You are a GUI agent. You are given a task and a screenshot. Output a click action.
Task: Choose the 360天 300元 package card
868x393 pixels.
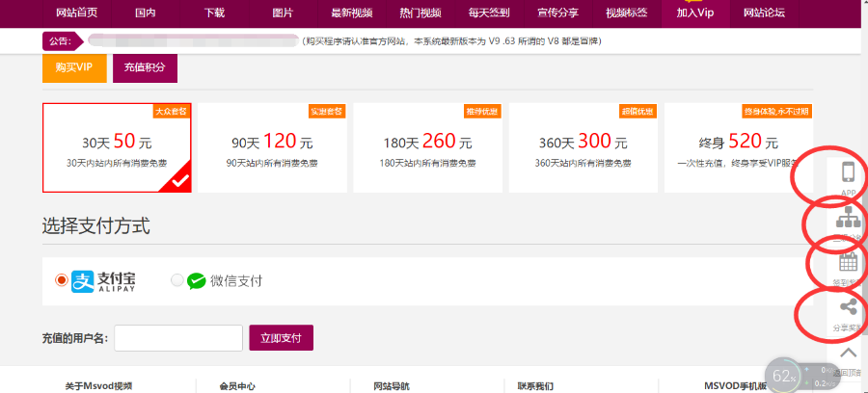click(x=583, y=147)
